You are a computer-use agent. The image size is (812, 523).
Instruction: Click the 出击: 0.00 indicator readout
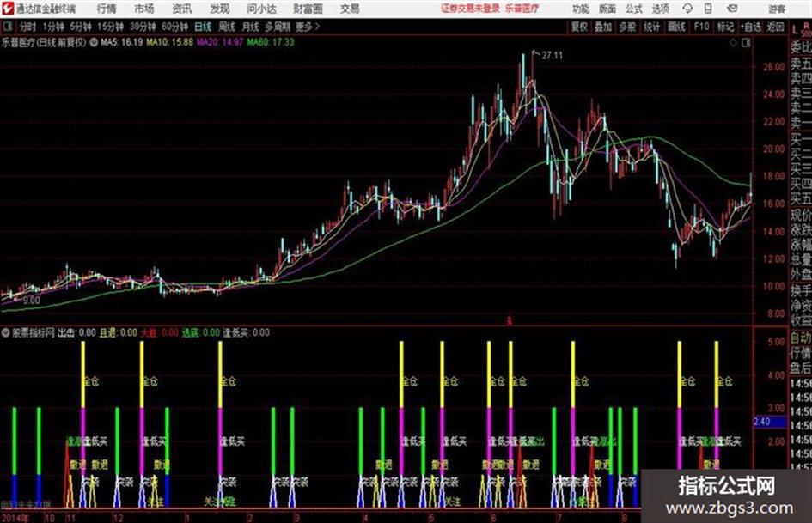(76, 333)
